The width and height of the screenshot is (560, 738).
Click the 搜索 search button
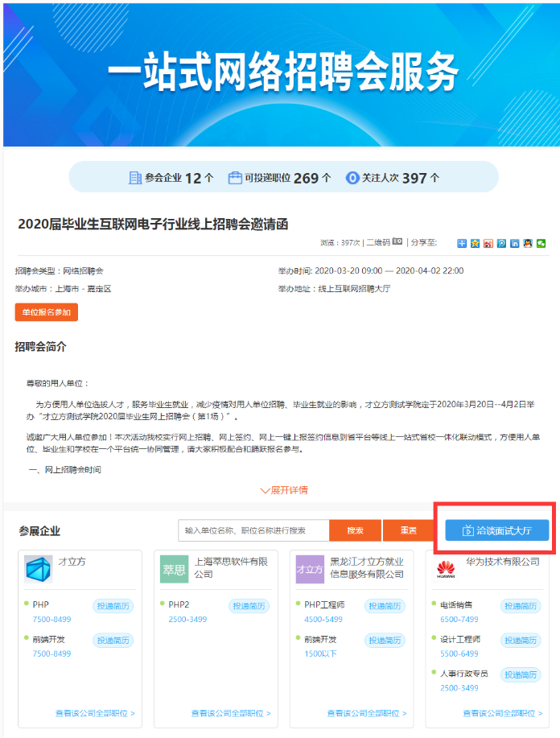coord(355,530)
